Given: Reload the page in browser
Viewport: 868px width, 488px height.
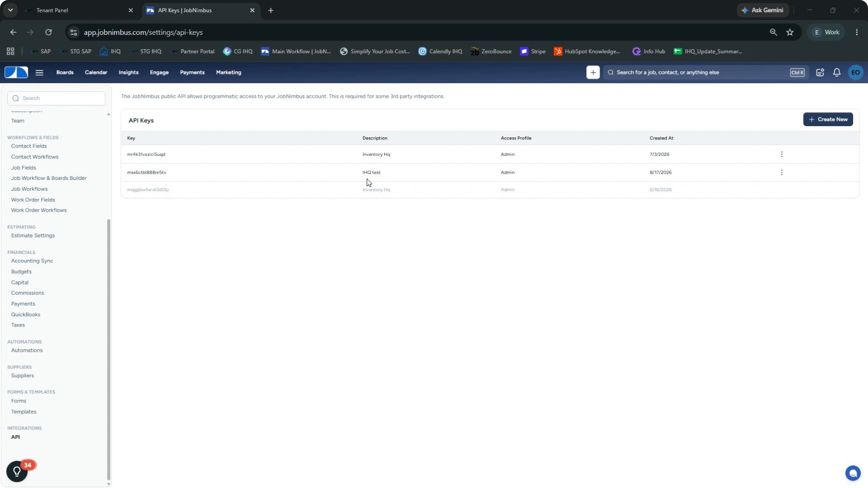Looking at the screenshot, I should coord(48,32).
